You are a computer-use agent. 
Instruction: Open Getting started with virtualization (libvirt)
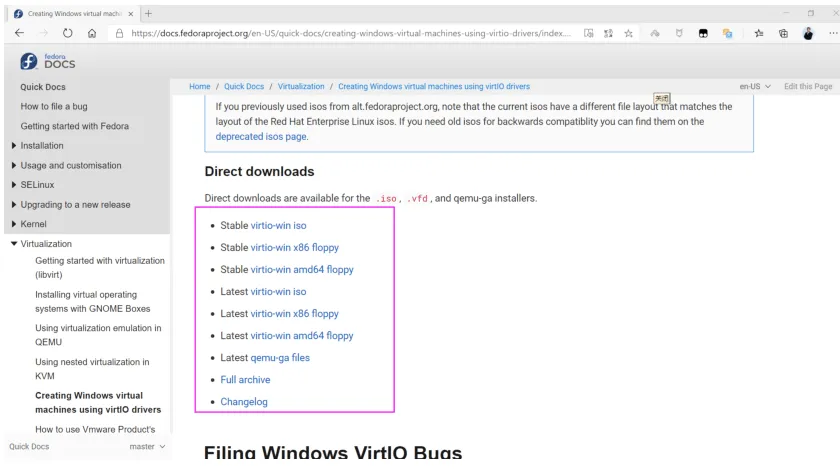[x=100, y=267]
